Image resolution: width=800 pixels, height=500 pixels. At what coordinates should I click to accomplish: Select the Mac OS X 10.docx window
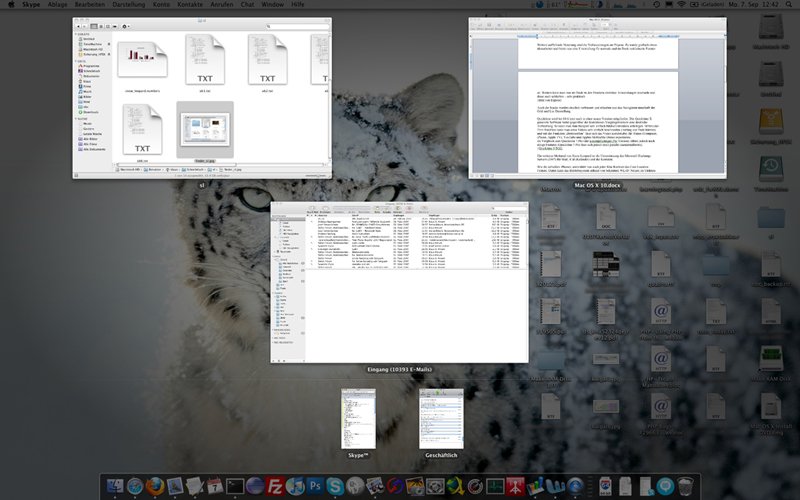click(x=597, y=98)
